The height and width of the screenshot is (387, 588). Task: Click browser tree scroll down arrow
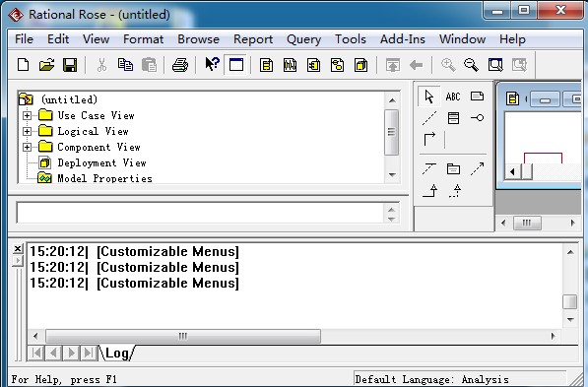click(392, 174)
